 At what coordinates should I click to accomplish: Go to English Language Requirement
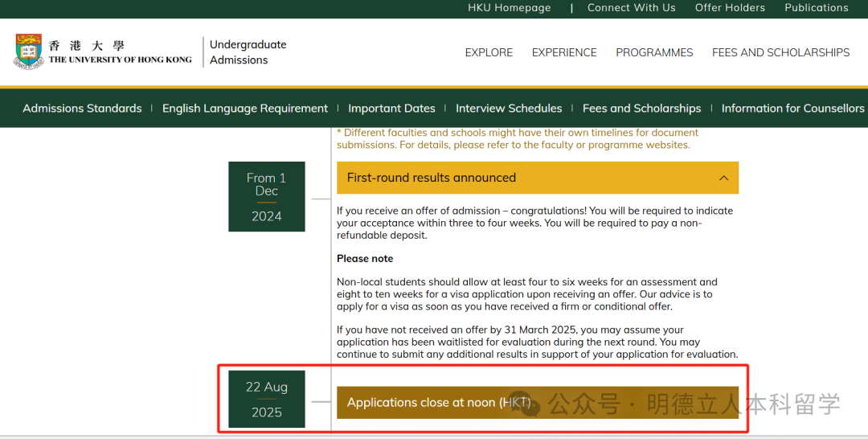244,109
